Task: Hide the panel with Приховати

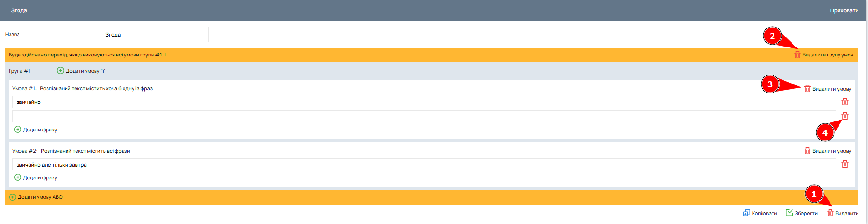Action: pyautogui.click(x=844, y=10)
